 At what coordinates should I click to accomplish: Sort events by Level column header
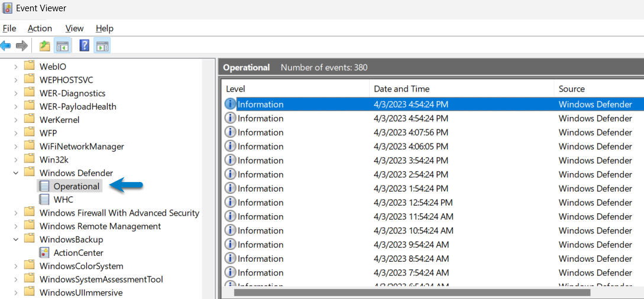coord(295,89)
